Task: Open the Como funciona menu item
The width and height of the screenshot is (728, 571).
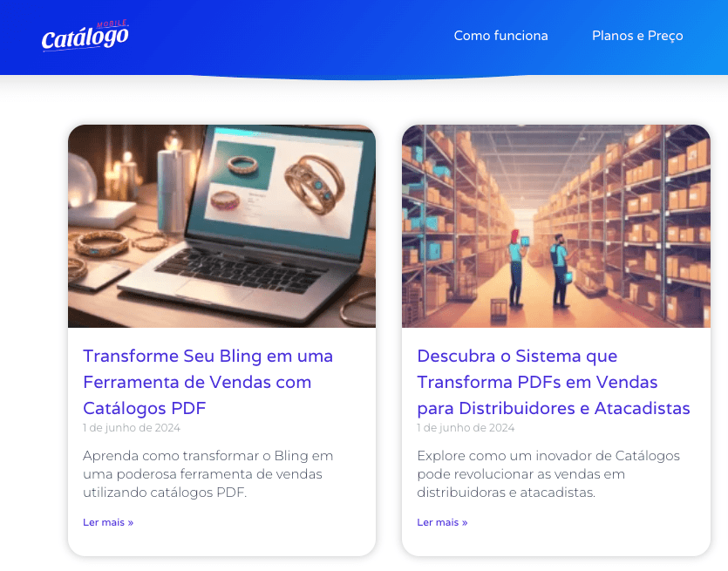Action: tap(500, 36)
